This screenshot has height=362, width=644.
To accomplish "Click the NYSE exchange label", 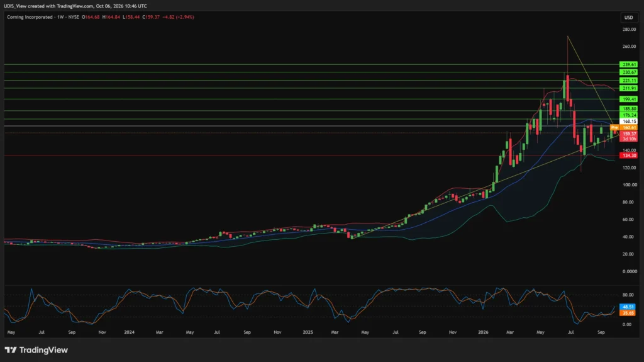I will coord(74,17).
